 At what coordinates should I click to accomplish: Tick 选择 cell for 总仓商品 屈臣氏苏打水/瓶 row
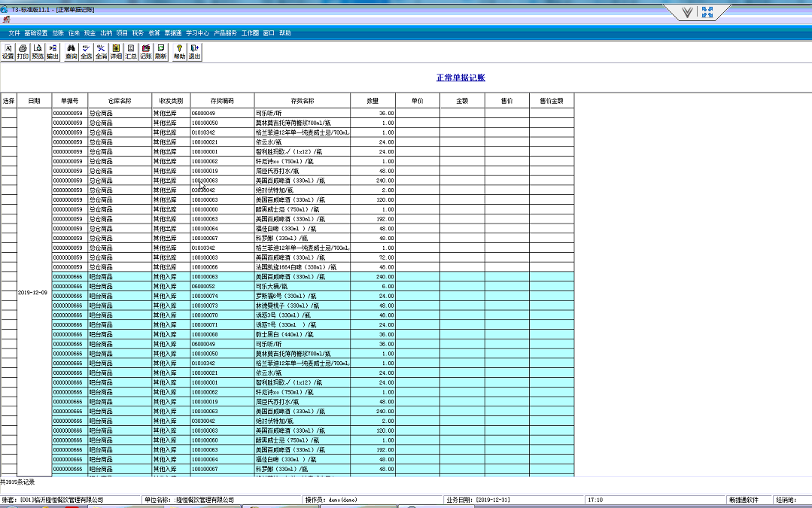click(x=9, y=171)
